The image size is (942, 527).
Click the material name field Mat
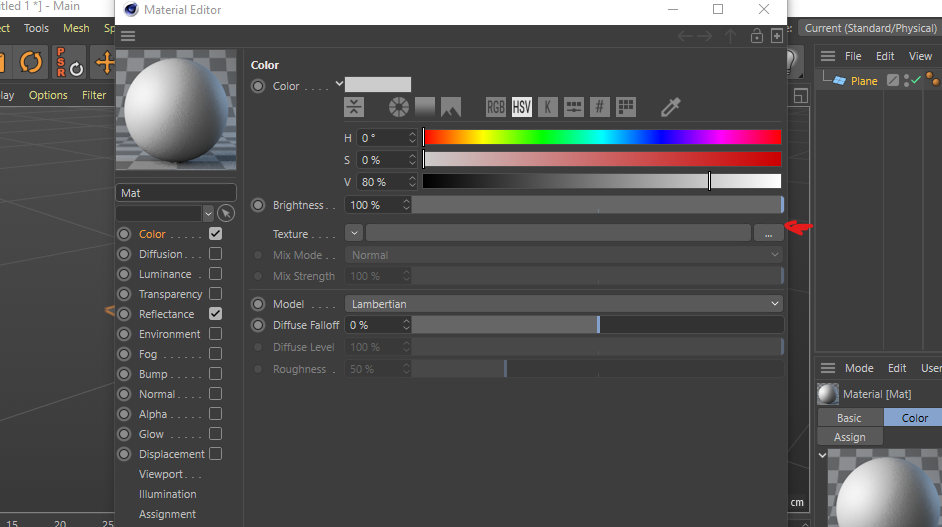coord(175,193)
